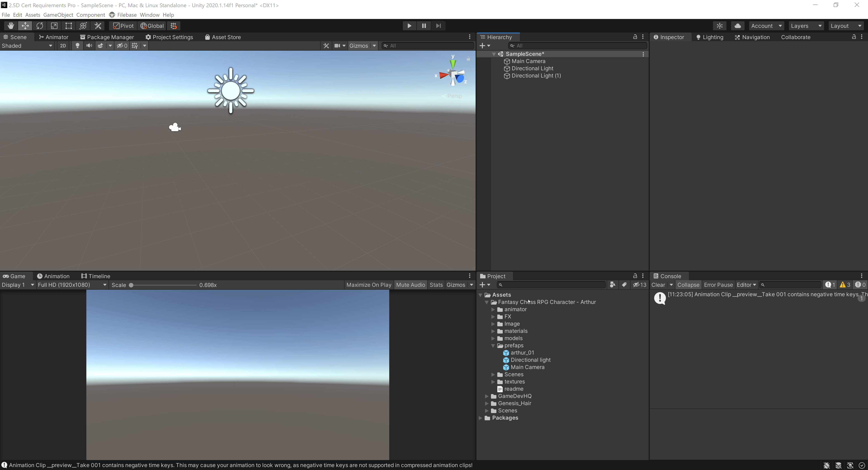
Task: Click the Console Clear button
Action: point(658,285)
